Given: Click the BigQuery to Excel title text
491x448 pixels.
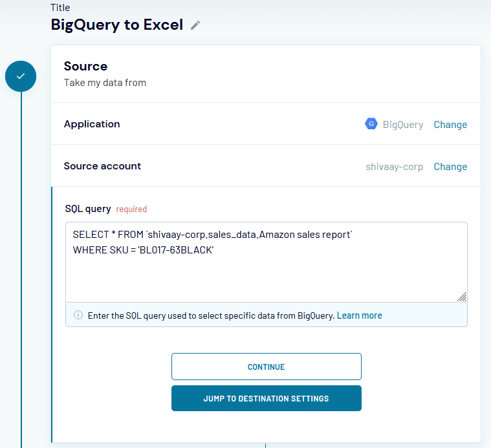Looking at the screenshot, I should click(117, 25).
